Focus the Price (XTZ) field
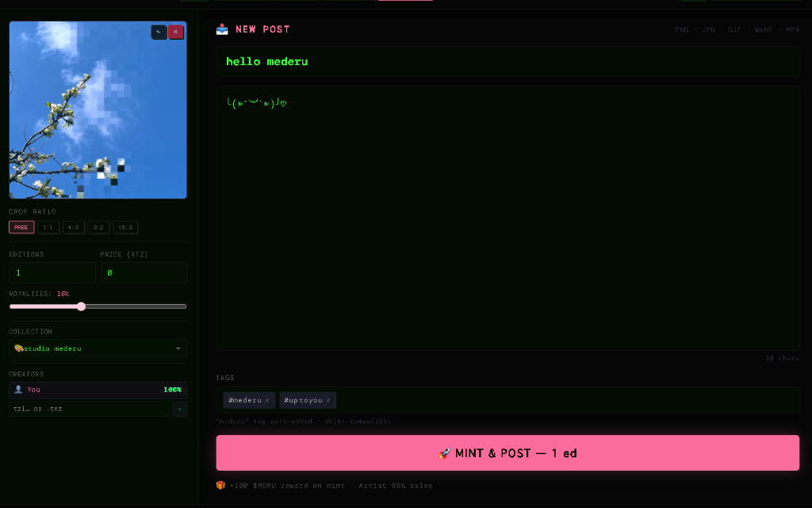The image size is (812, 508). [x=143, y=273]
